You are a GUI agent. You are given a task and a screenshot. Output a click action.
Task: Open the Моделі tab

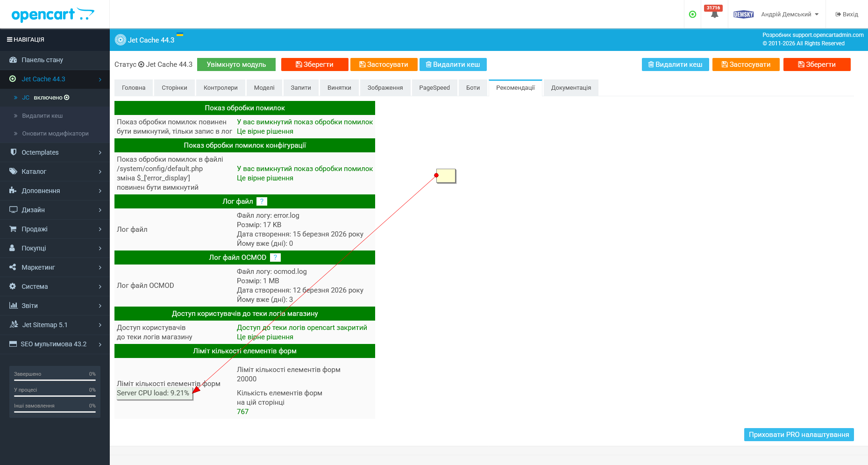264,88
